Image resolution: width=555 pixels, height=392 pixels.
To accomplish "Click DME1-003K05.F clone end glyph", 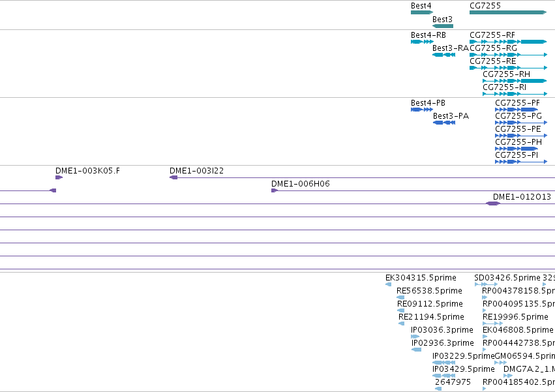I will (x=59, y=177).
